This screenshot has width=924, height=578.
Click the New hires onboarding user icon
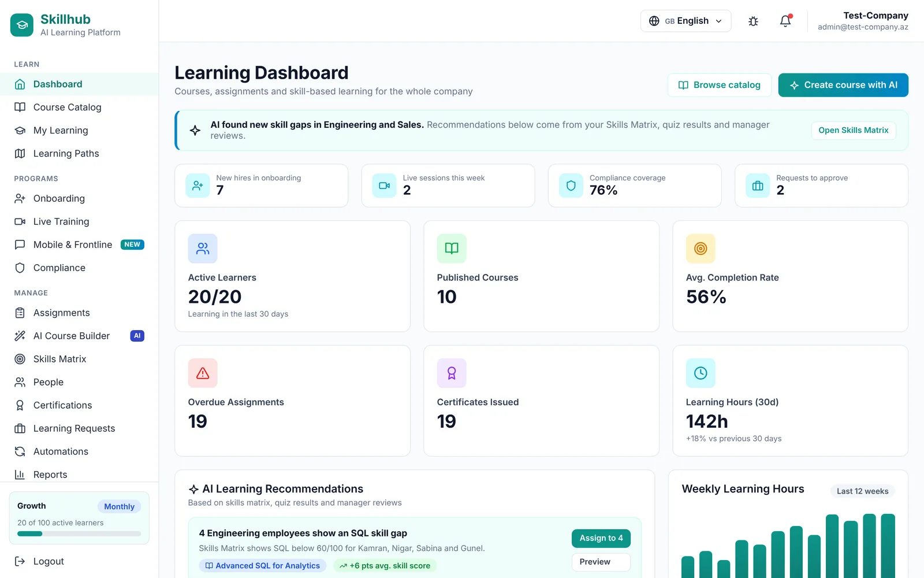[198, 186]
